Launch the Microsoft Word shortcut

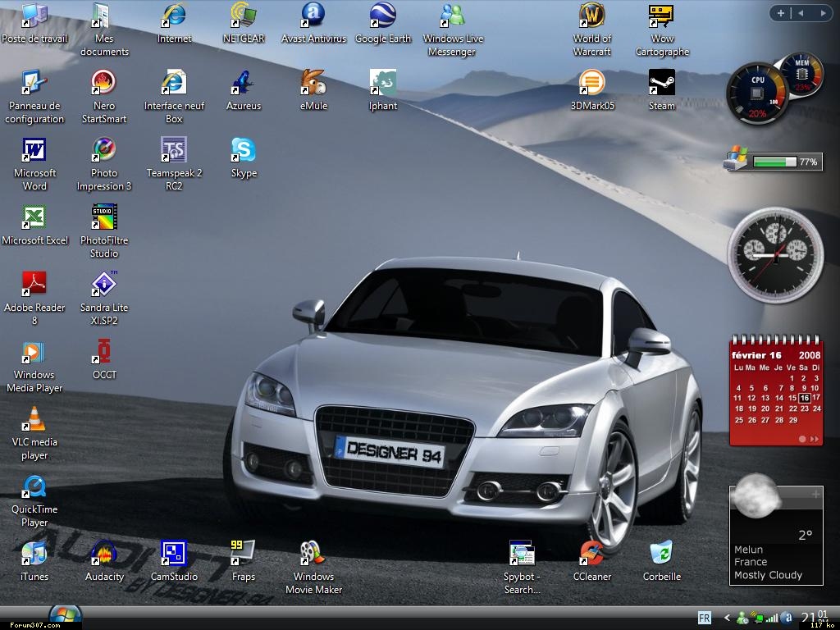point(34,151)
